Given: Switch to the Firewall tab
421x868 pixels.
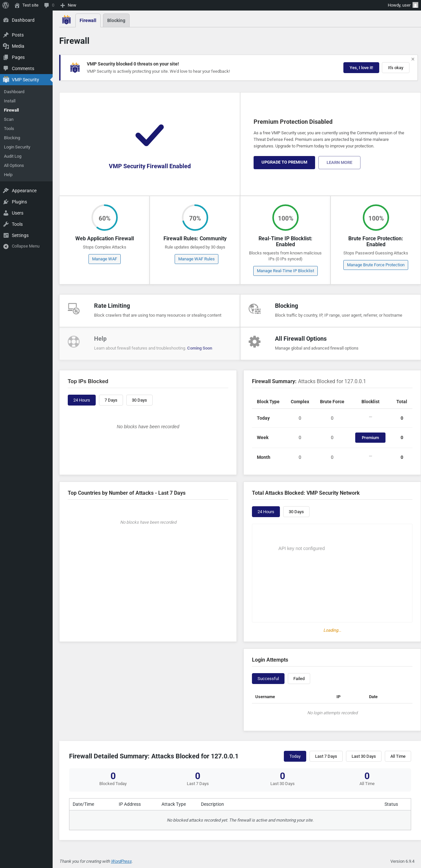Looking at the screenshot, I should coord(88,20).
